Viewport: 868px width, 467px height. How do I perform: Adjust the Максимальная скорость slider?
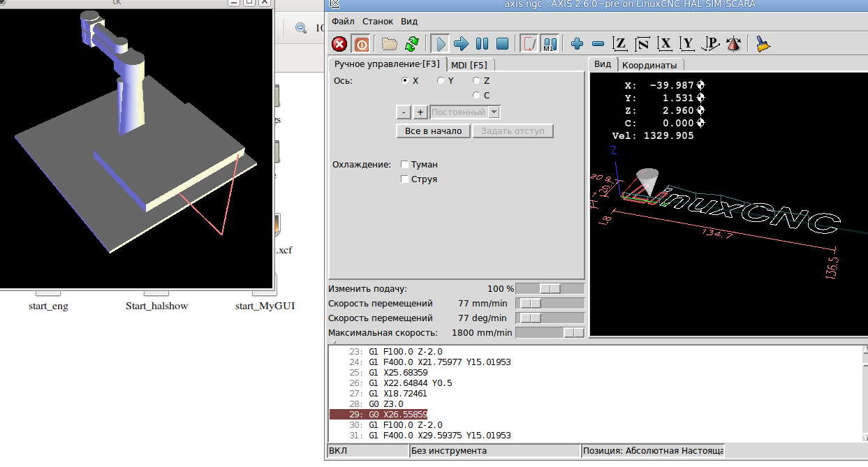pos(550,333)
